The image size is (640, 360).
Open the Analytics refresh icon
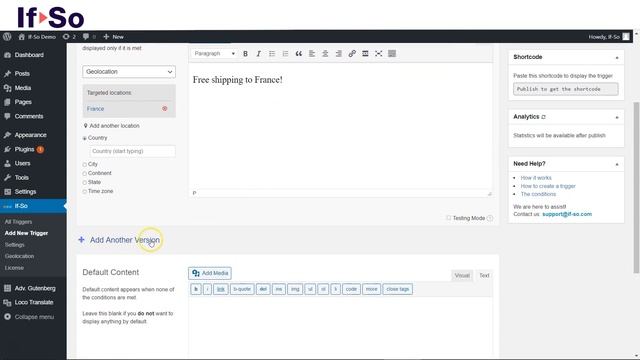click(x=543, y=117)
